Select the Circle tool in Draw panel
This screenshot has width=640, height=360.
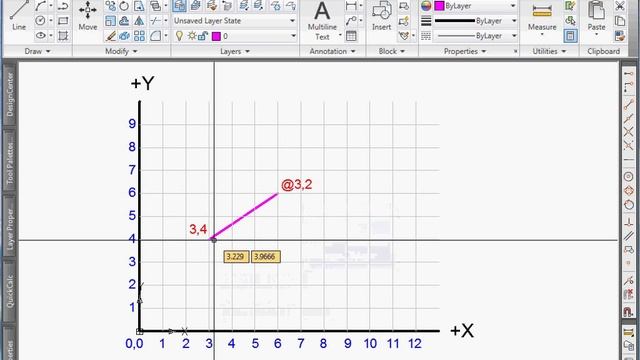(40, 21)
